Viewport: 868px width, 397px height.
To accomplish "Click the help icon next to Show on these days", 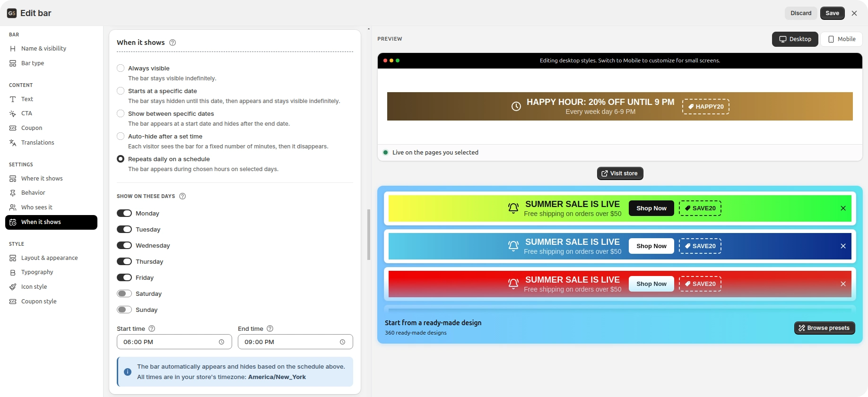I will pyautogui.click(x=182, y=196).
